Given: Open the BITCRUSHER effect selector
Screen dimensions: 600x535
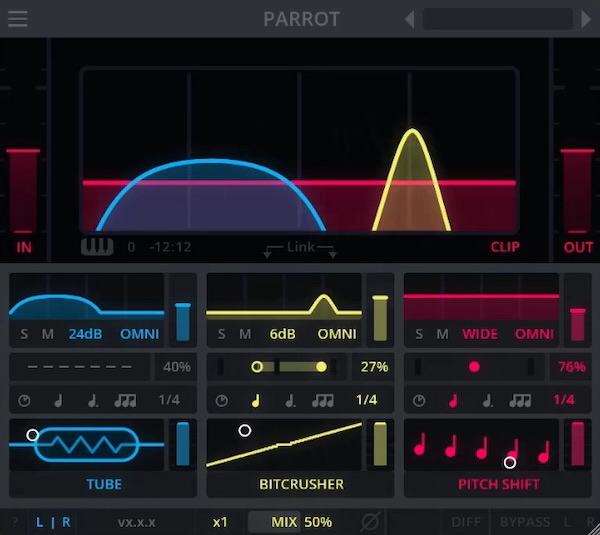Looking at the screenshot, I should pos(301,484).
